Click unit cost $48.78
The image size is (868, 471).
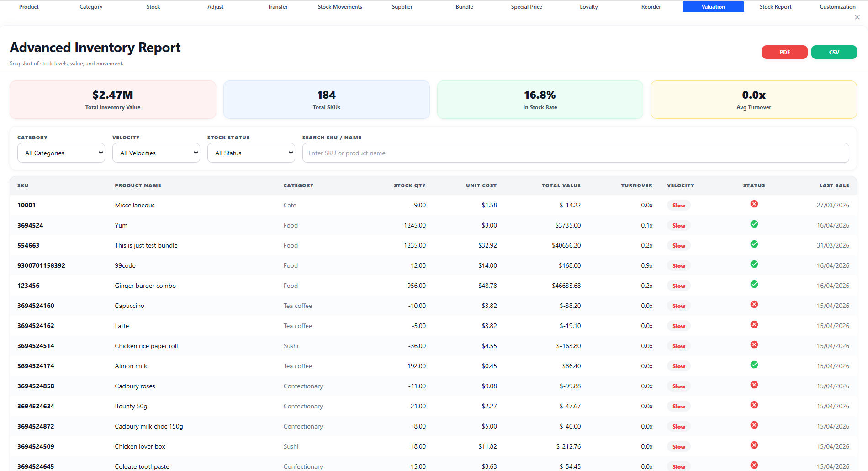pyautogui.click(x=487, y=286)
